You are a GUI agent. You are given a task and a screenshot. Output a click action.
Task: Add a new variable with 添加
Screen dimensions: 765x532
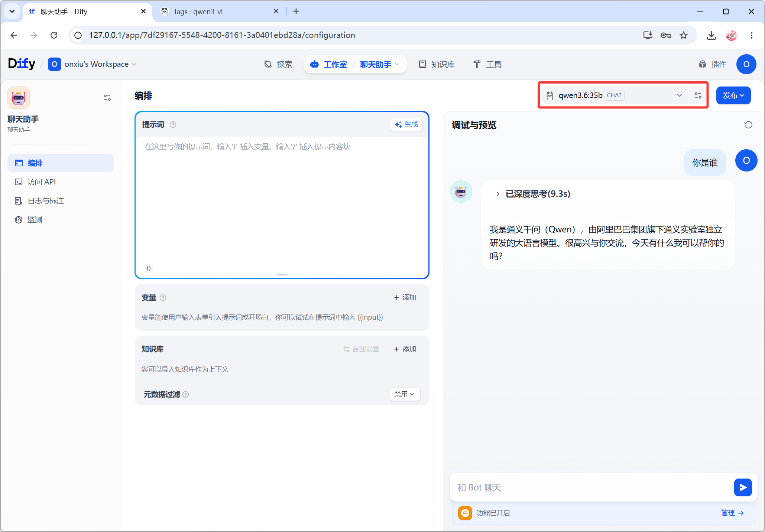[405, 297]
